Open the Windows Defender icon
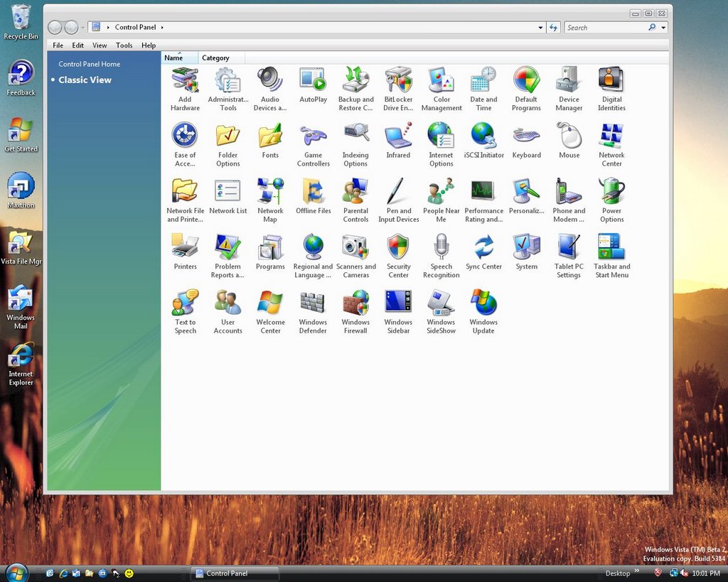The height and width of the screenshot is (582, 728). [x=313, y=303]
